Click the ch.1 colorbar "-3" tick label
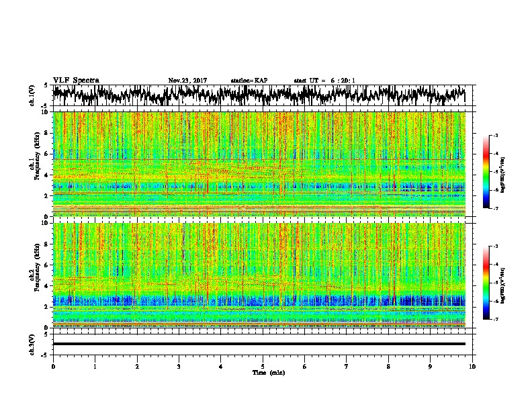 495,135
